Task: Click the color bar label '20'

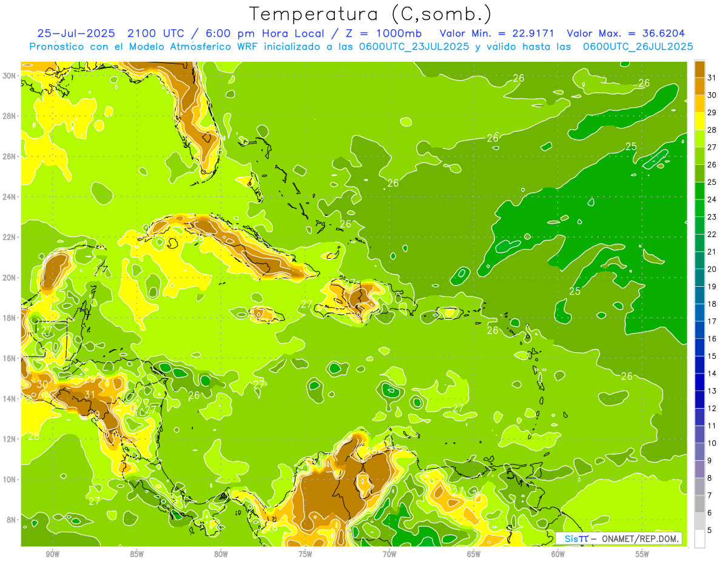Action: click(x=712, y=269)
